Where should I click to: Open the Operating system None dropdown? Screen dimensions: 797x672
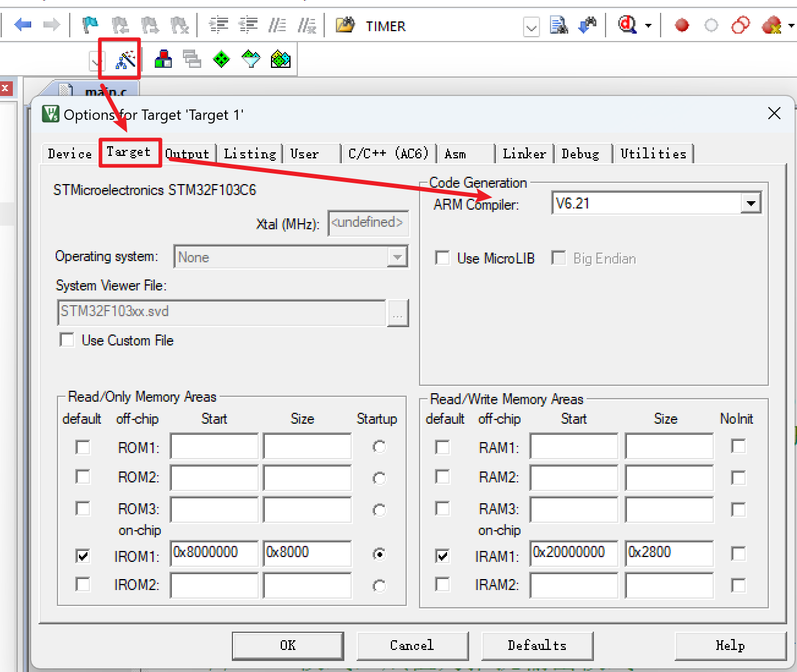point(398,257)
